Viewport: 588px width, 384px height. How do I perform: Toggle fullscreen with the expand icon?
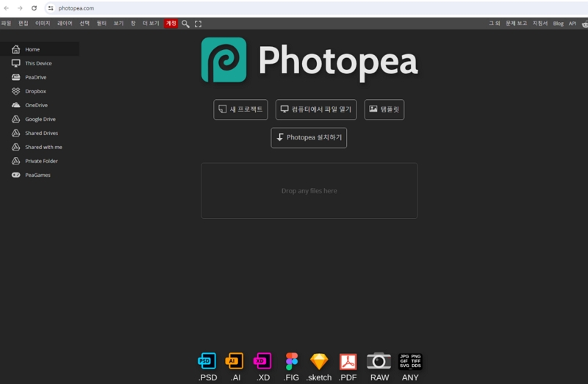tap(198, 24)
